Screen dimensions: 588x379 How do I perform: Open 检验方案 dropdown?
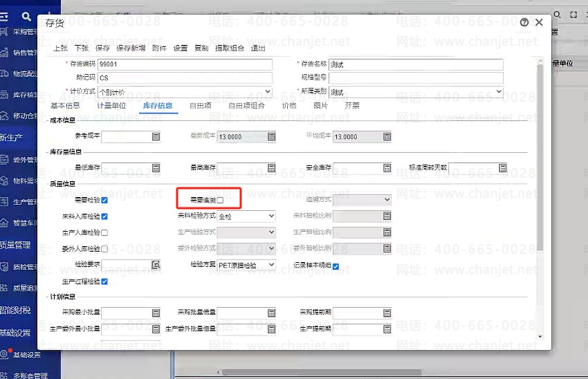point(246,265)
